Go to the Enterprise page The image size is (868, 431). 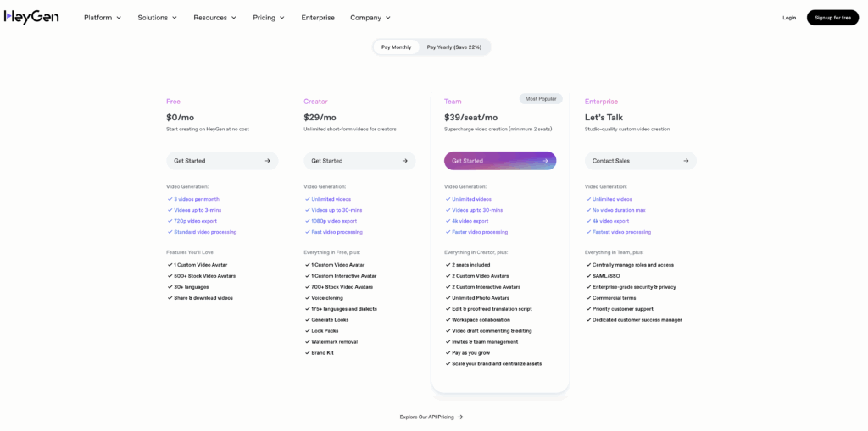tap(318, 18)
